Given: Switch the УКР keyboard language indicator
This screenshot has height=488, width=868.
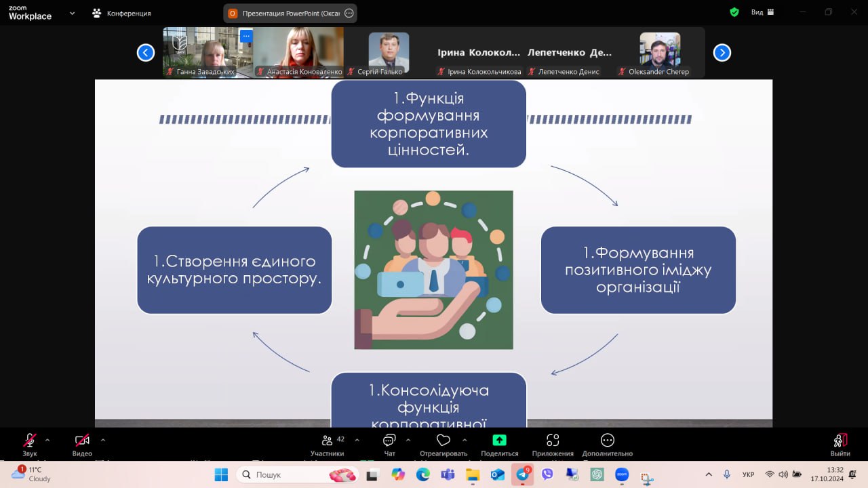Looking at the screenshot, I should coord(749,474).
